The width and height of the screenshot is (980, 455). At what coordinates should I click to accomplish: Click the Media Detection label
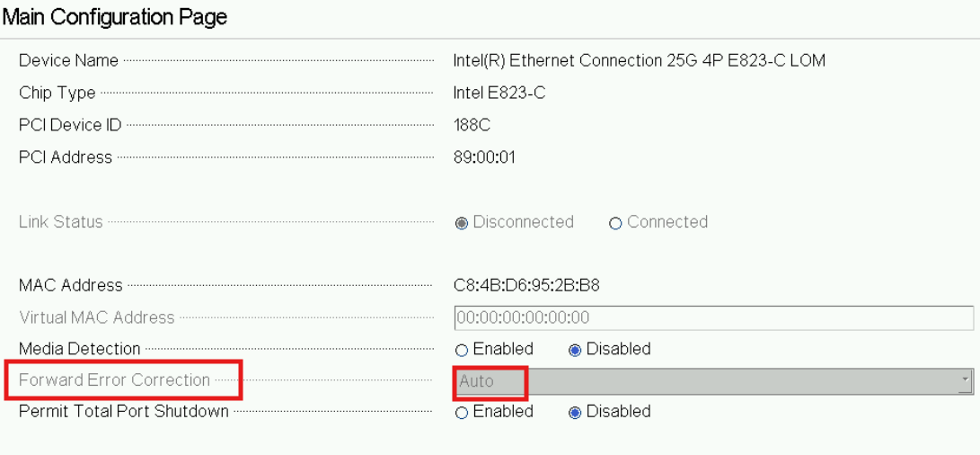(80, 349)
